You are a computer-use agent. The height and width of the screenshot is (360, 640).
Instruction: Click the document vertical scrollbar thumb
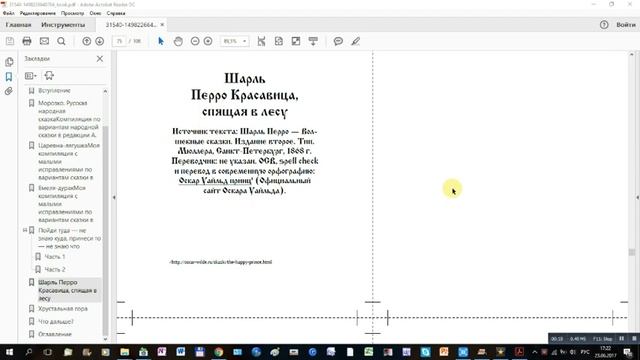point(632,252)
